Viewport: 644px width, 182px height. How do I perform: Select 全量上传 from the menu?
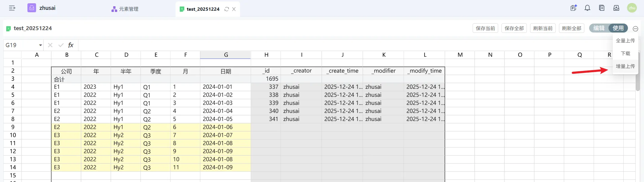pos(625,41)
